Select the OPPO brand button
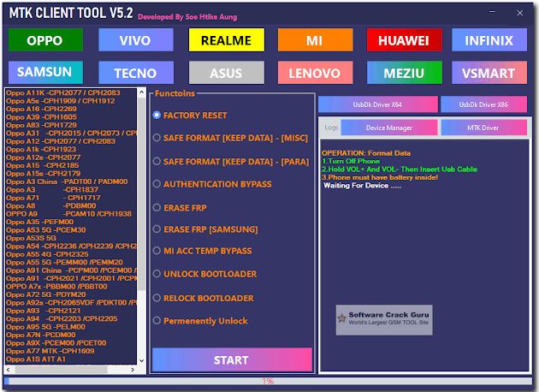Image resolution: width=539 pixels, height=392 pixels. point(45,40)
